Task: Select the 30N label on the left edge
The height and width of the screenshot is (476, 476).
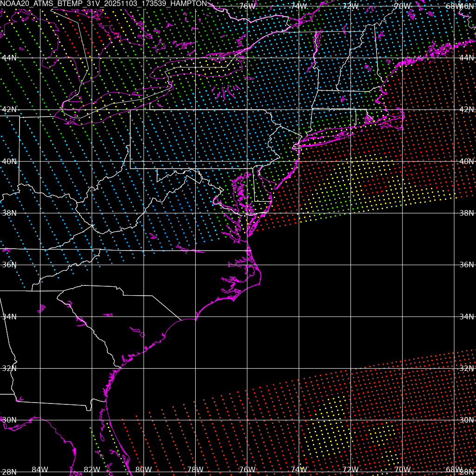Action: [9, 420]
